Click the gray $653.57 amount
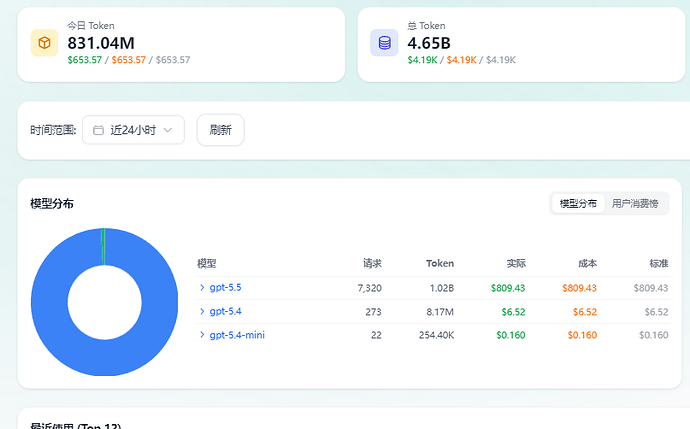 tap(173, 60)
